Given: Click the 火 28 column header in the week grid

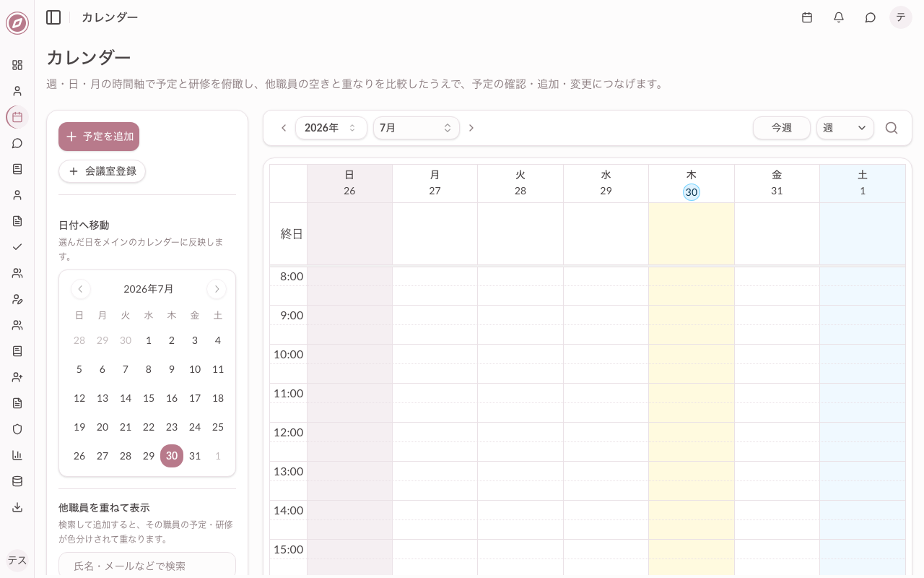Looking at the screenshot, I should pos(520,184).
